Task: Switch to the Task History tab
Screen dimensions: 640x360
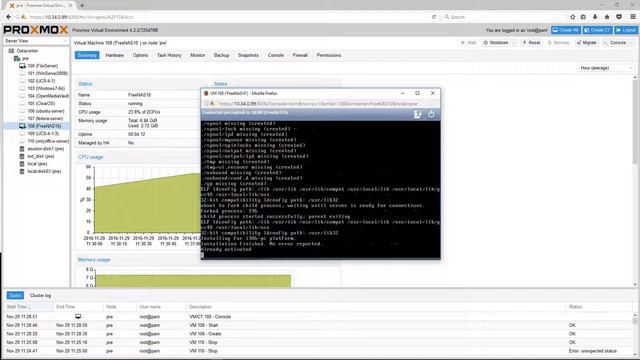Action: click(x=169, y=55)
